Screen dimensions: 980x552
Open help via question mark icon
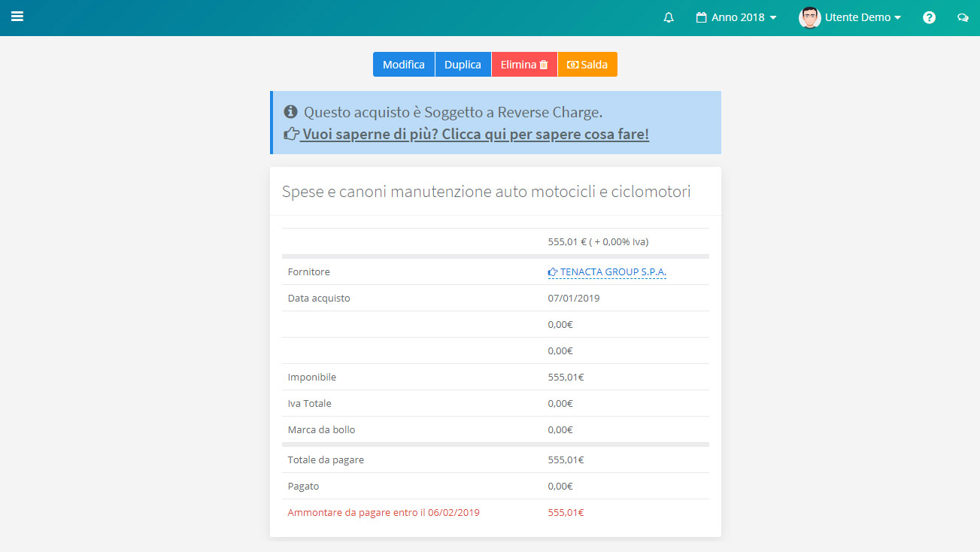[x=929, y=17]
